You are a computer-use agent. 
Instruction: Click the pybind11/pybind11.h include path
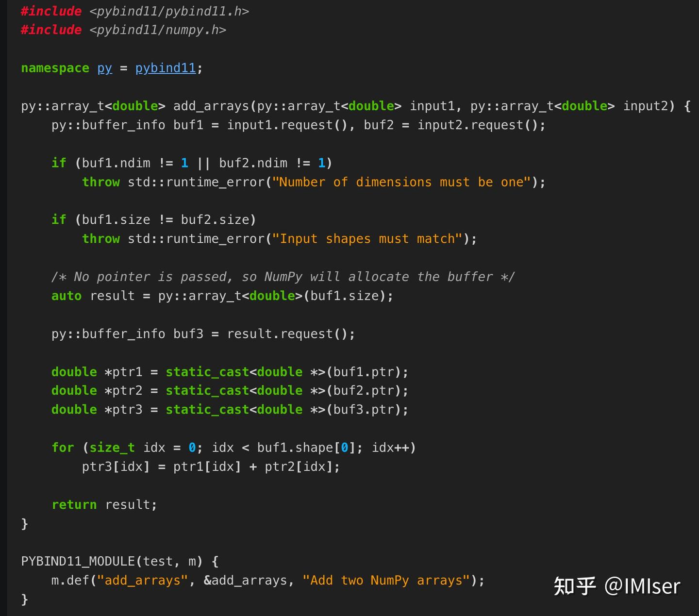click(169, 11)
